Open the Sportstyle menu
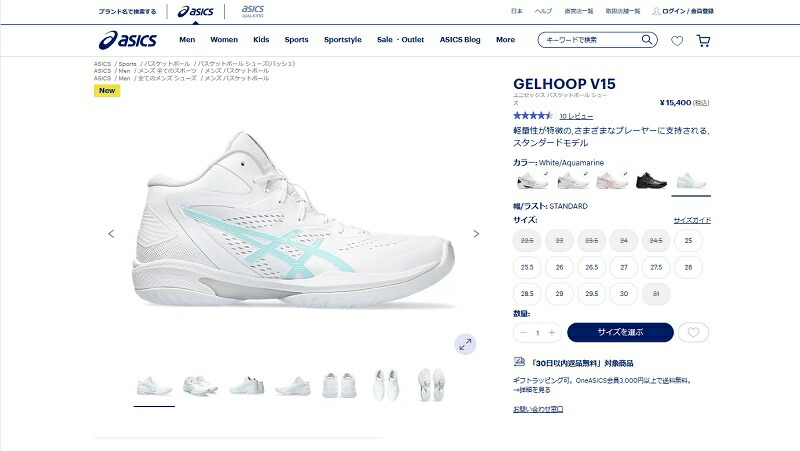 coord(342,40)
